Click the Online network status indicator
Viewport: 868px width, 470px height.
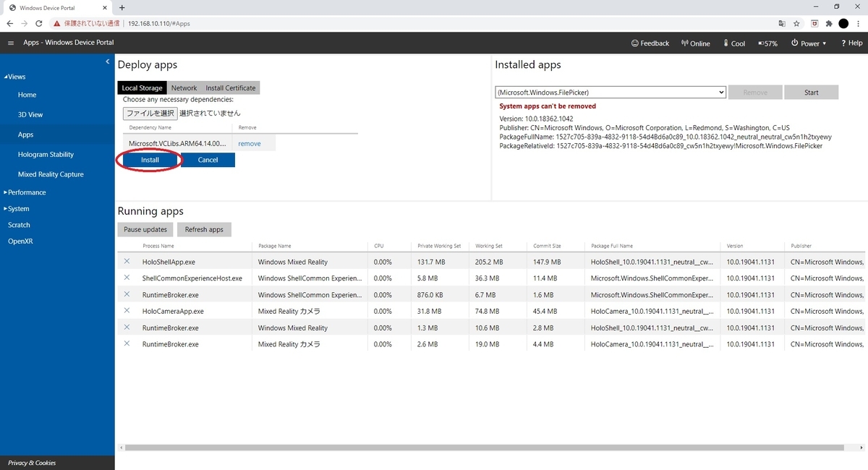696,43
